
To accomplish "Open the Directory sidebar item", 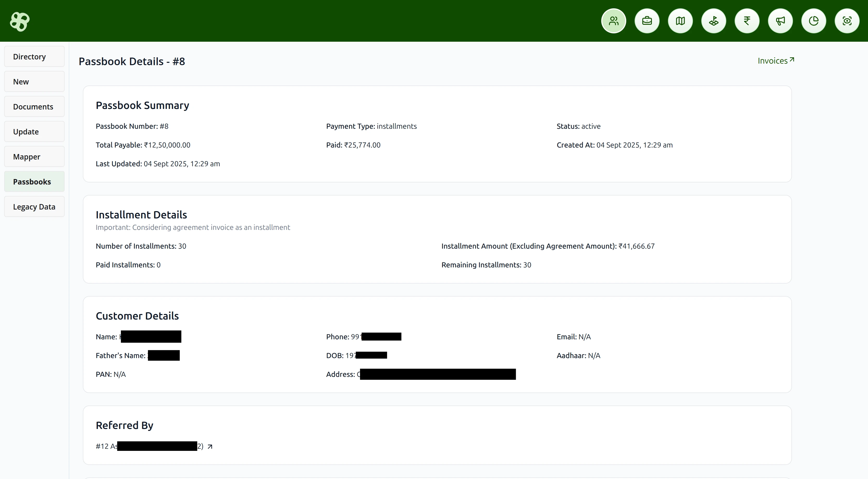I will click(x=34, y=57).
